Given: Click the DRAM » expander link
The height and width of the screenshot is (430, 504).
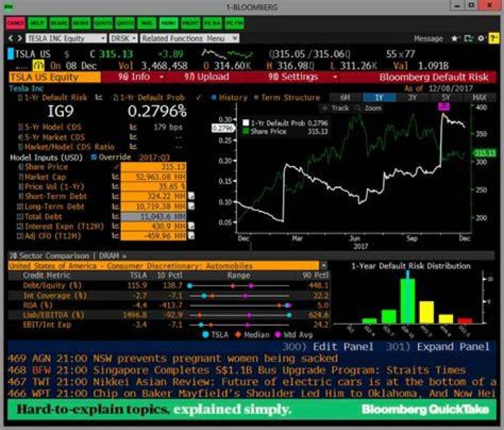Looking at the screenshot, I should [x=113, y=256].
